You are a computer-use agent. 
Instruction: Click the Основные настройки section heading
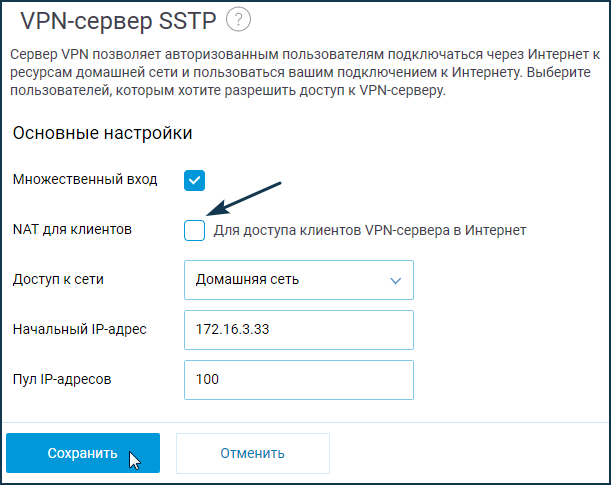[x=102, y=133]
